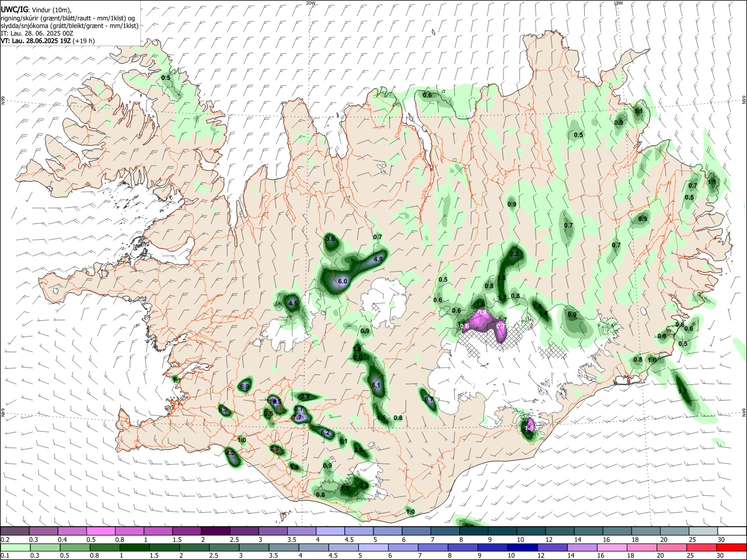Click the bright red 30 swatch in bottom legend row
The width and height of the screenshot is (747, 560).
[731, 547]
